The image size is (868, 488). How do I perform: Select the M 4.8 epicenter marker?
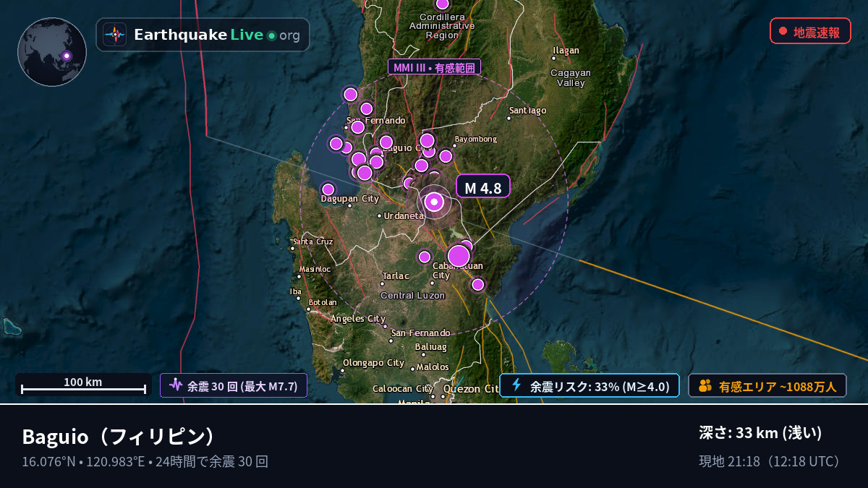pos(434,202)
